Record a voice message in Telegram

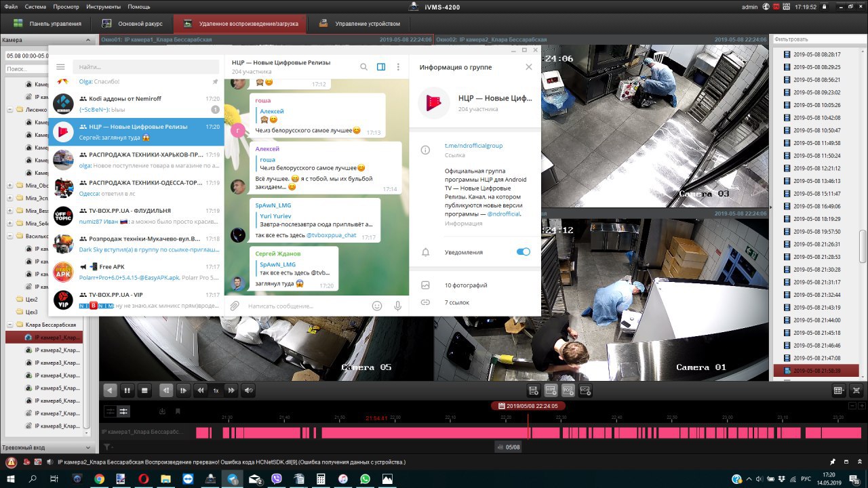(x=398, y=306)
